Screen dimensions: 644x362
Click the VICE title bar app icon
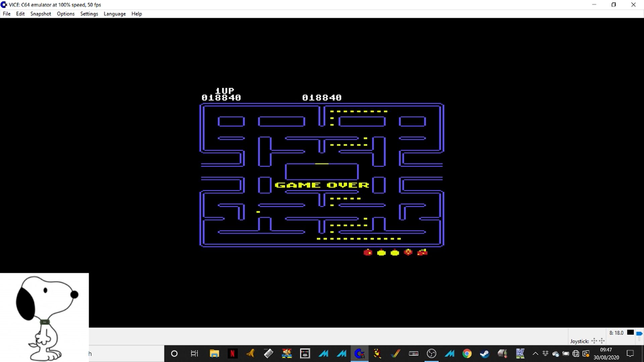[4, 5]
